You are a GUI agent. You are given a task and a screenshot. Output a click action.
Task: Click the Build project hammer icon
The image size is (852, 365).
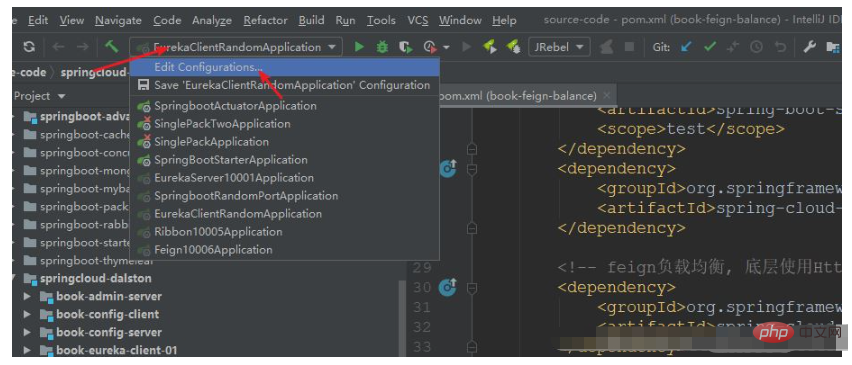112,47
